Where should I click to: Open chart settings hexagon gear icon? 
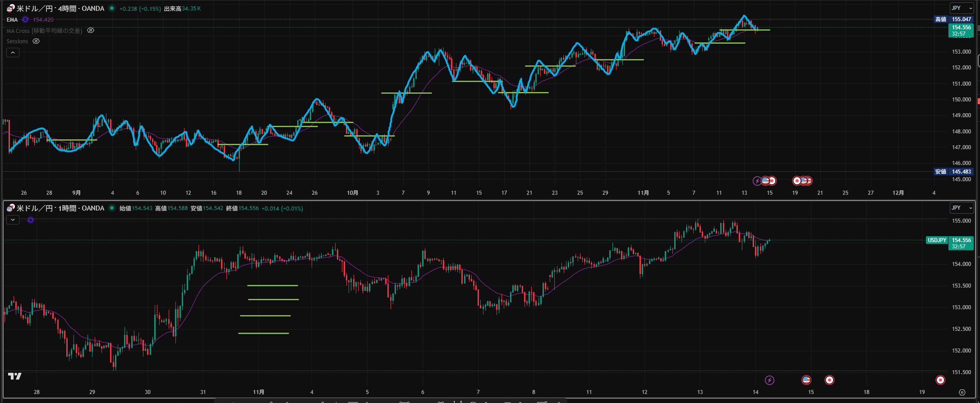click(962, 392)
